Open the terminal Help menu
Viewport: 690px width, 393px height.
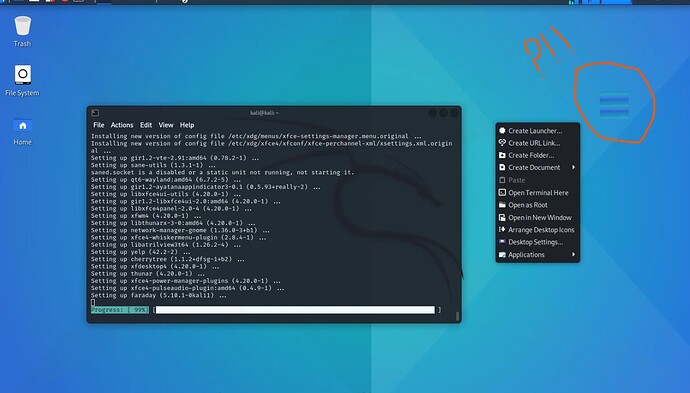pyautogui.click(x=187, y=125)
